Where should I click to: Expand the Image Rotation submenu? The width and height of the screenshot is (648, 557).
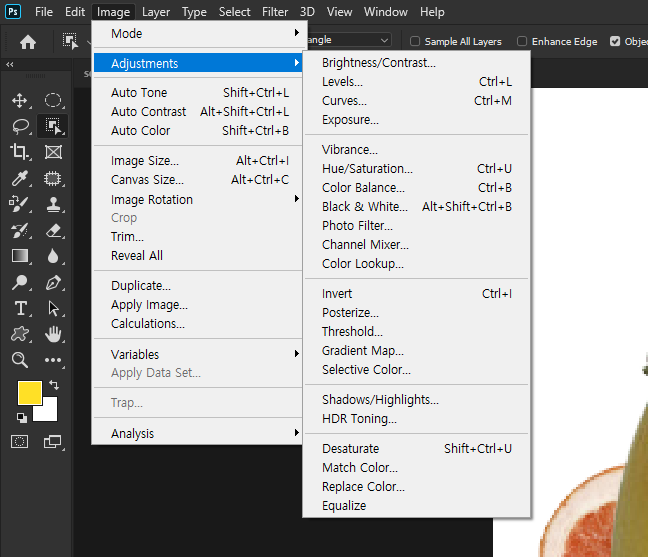click(x=198, y=200)
